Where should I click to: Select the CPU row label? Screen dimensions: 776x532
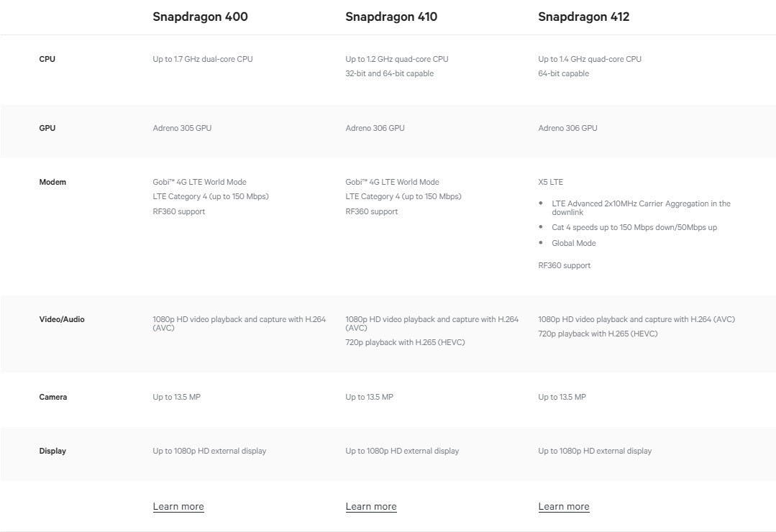[x=47, y=59]
